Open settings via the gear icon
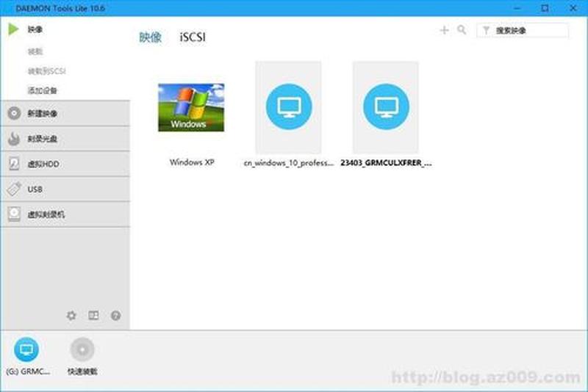The image size is (588, 392). coord(71,316)
